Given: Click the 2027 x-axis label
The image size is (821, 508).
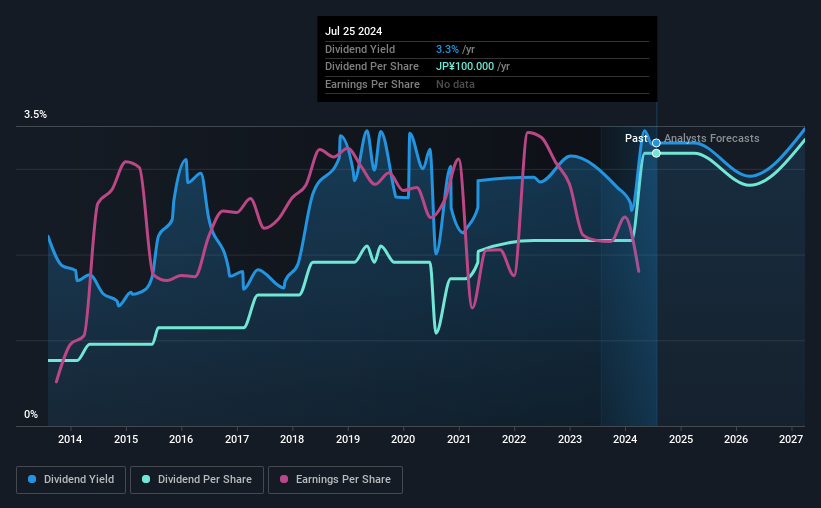Looking at the screenshot, I should [791, 439].
